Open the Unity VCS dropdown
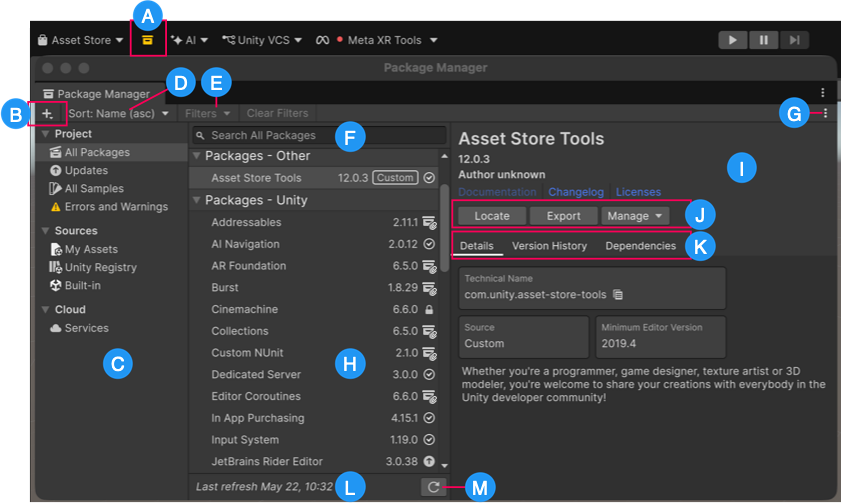This screenshot has height=503, width=841. (262, 40)
